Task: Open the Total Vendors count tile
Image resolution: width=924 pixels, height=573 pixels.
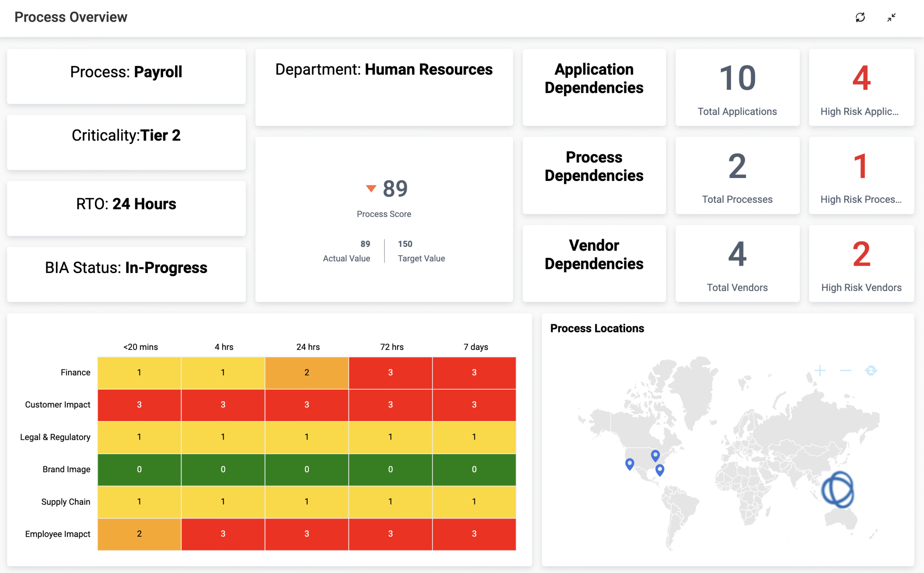Action: pyautogui.click(x=737, y=263)
